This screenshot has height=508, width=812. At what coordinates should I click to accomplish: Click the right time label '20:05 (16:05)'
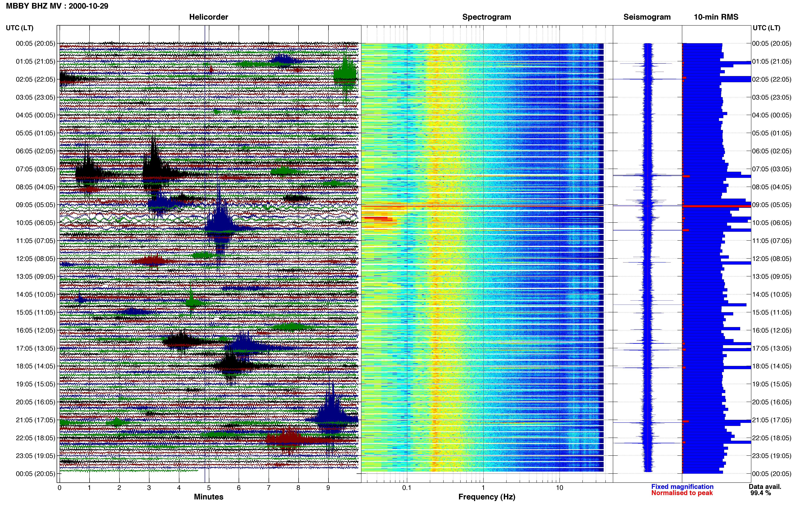[x=772, y=402]
